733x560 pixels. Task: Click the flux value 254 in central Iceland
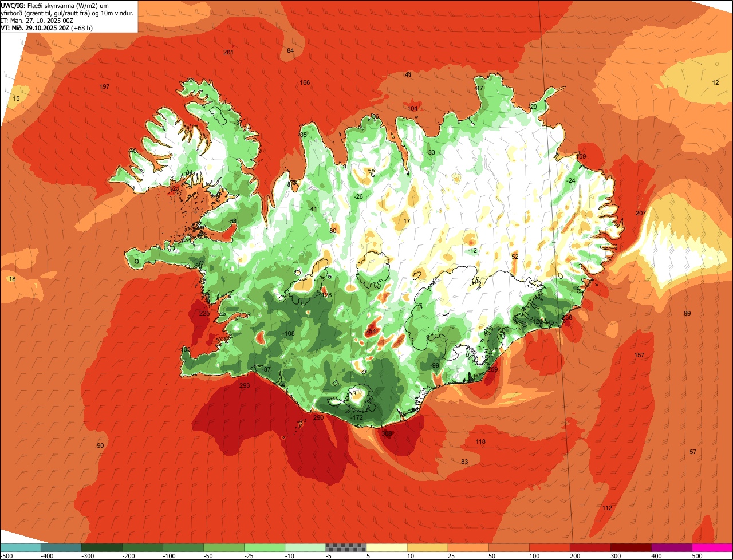(x=371, y=331)
